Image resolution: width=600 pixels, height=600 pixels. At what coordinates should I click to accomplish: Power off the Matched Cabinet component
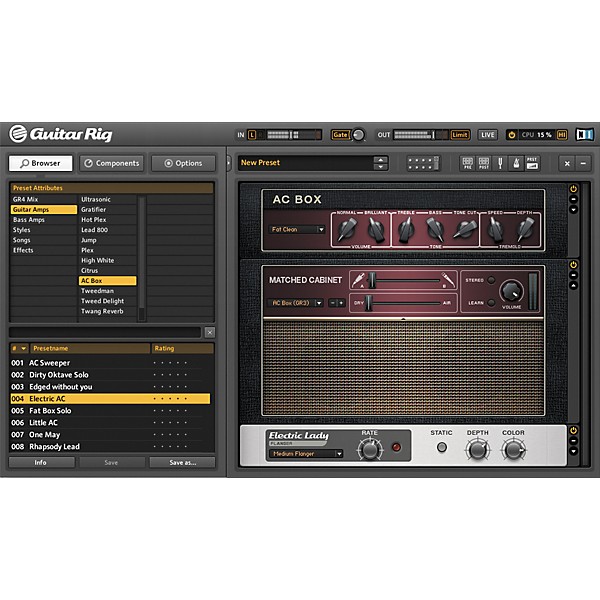pyautogui.click(x=573, y=265)
